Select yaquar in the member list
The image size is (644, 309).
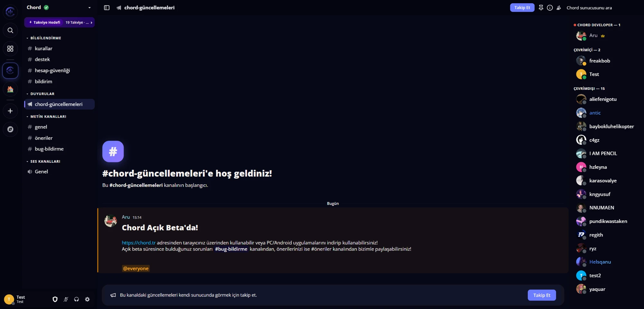[x=605, y=289]
